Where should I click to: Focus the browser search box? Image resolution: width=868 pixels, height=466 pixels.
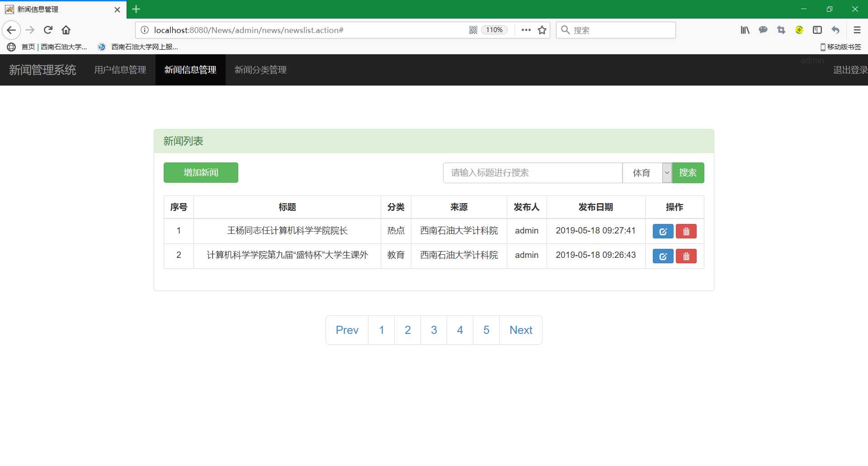pyautogui.click(x=616, y=30)
